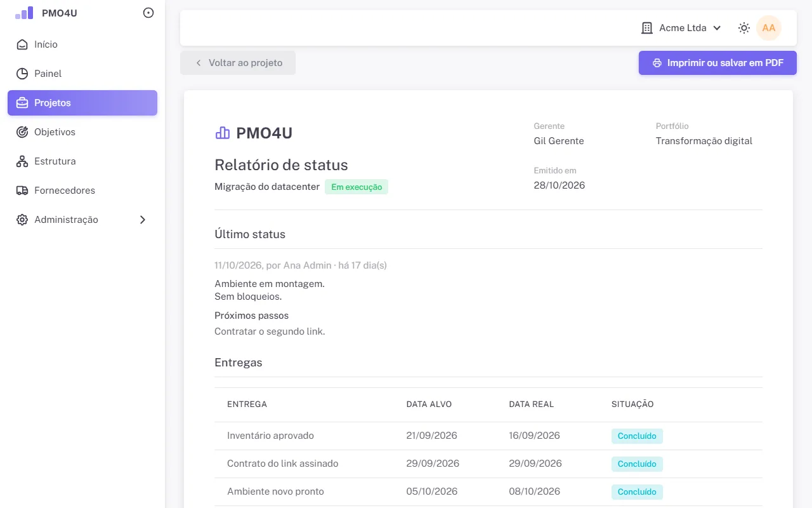This screenshot has width=812, height=508.
Task: Click the PMO4U bar-chart logo in sidebar
Action: click(24, 13)
